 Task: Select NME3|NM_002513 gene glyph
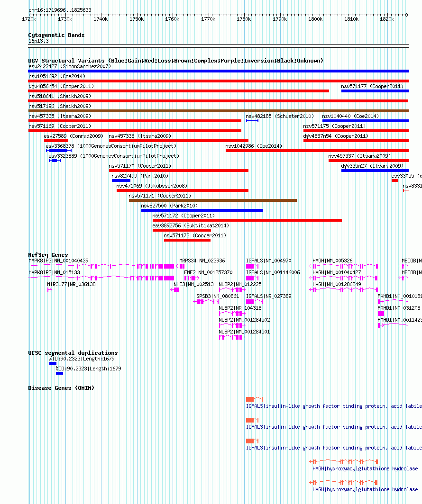[x=174, y=290]
